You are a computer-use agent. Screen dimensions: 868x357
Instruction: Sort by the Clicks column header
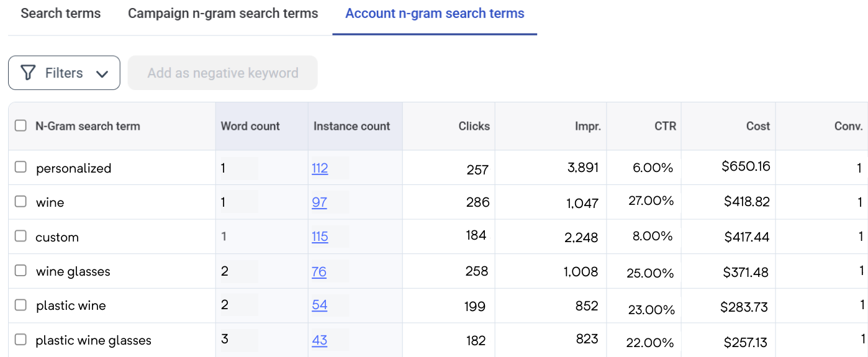[x=474, y=126]
